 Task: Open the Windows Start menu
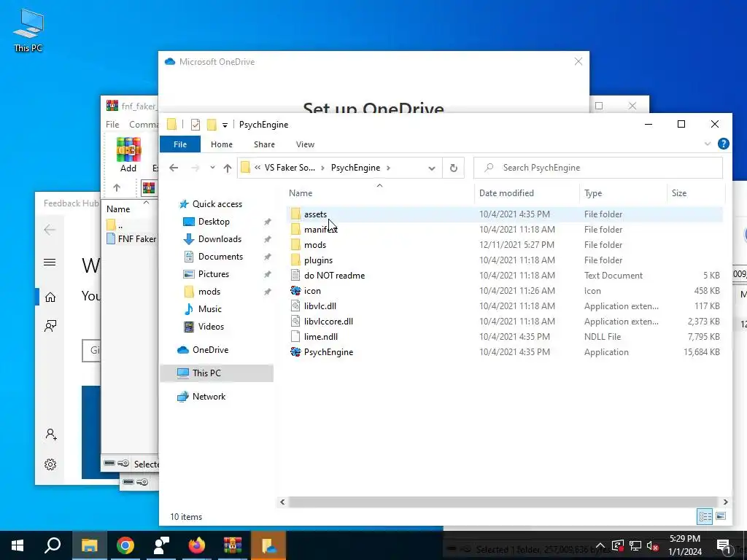tap(18, 545)
